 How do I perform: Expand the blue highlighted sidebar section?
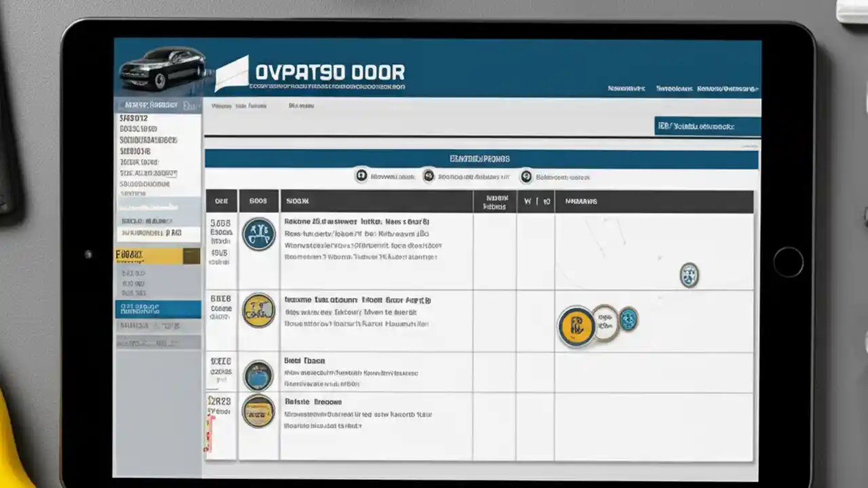[x=157, y=308]
